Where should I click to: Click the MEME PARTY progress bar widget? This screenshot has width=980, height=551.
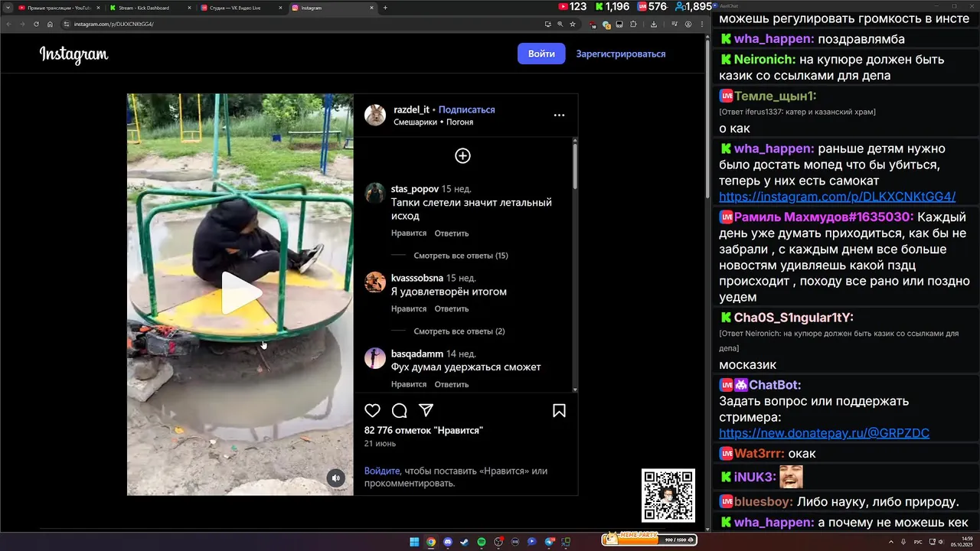point(649,539)
